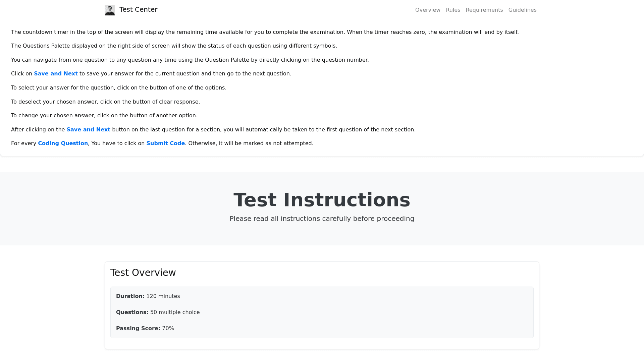Select the Questions 50 multiple choice line

coord(158,312)
